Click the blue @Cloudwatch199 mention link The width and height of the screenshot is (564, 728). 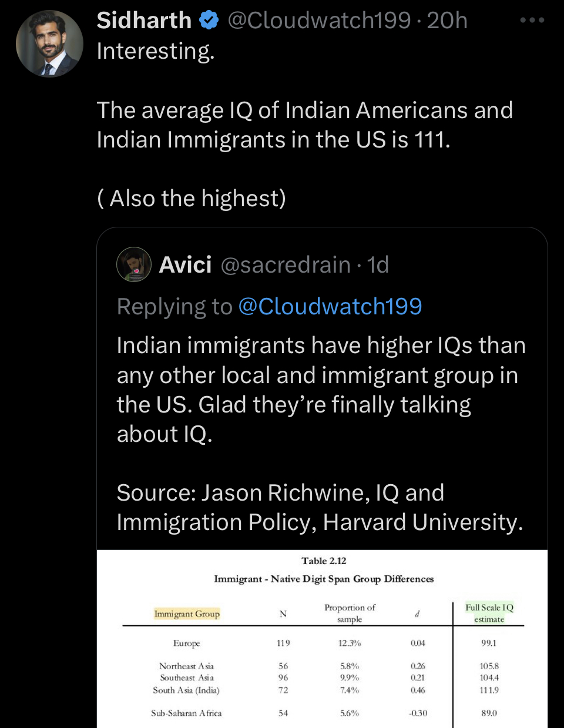pyautogui.click(x=330, y=306)
